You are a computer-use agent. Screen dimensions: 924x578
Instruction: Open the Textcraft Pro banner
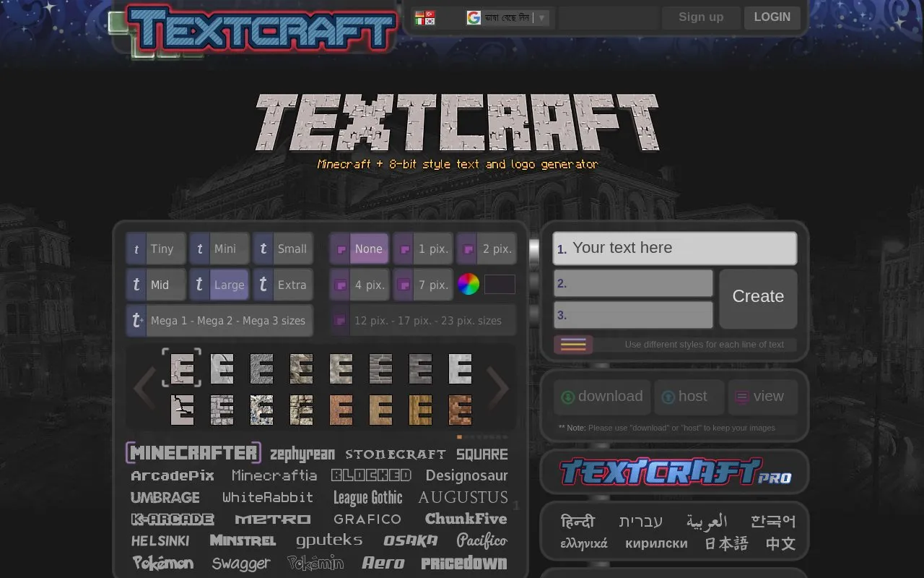(x=674, y=473)
